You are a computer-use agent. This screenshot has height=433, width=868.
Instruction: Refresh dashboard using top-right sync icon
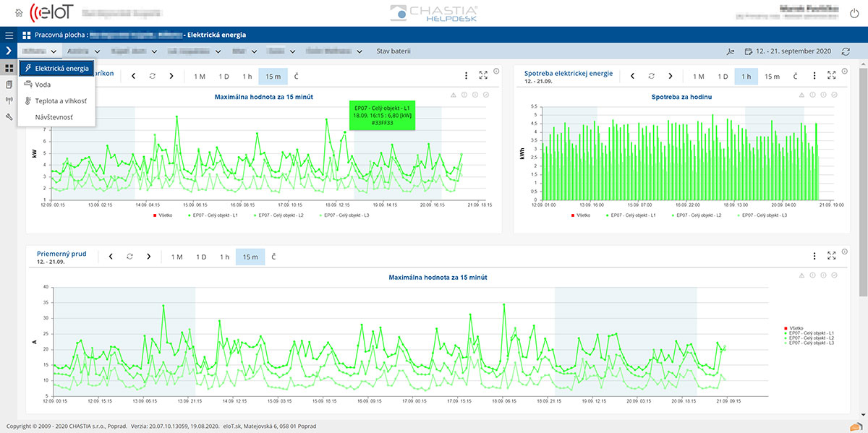[x=846, y=51]
